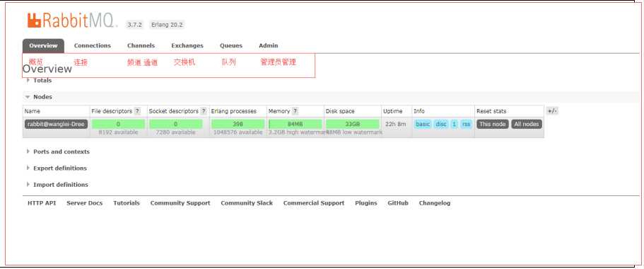This screenshot has width=644, height=269.
Task: Click the Info column header
Action: click(419, 111)
